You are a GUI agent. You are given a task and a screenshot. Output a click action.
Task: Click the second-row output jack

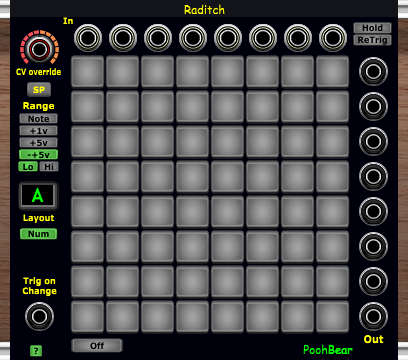(373, 106)
